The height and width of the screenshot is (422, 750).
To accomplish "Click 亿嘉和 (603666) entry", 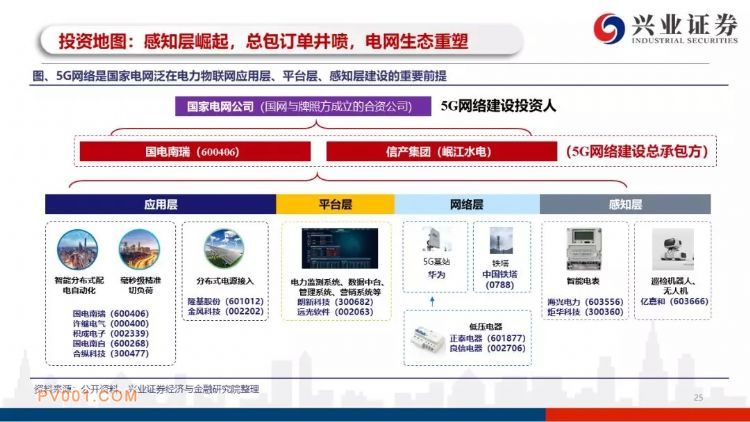I will point(674,301).
